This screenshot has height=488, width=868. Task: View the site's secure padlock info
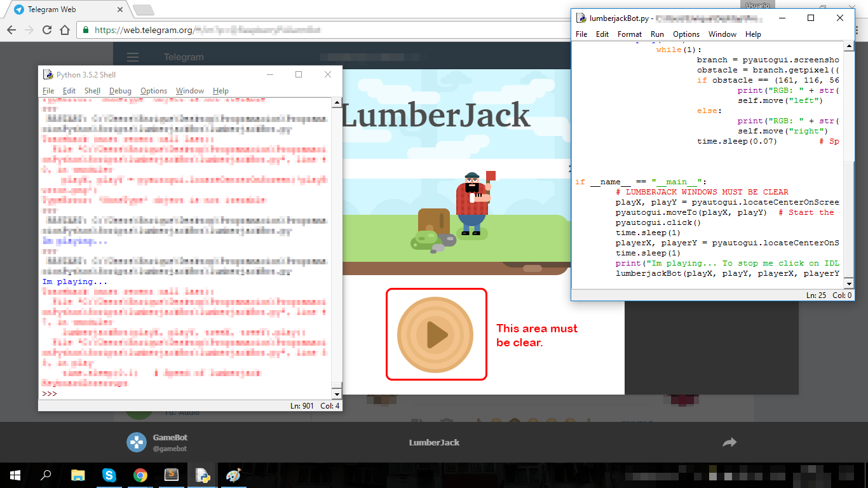86,30
